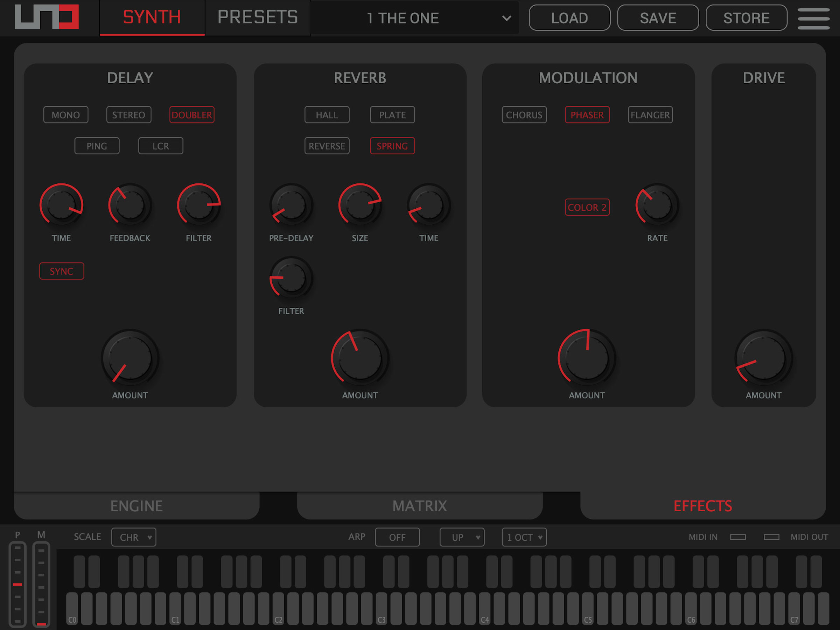Click the Reverb Size knob

(359, 205)
